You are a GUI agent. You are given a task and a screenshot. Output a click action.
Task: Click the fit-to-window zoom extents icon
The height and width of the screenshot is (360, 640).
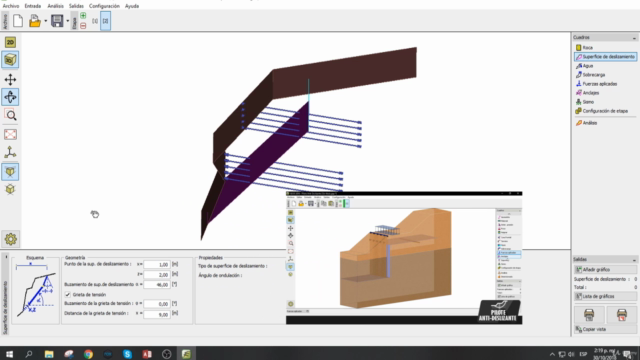[x=10, y=134]
